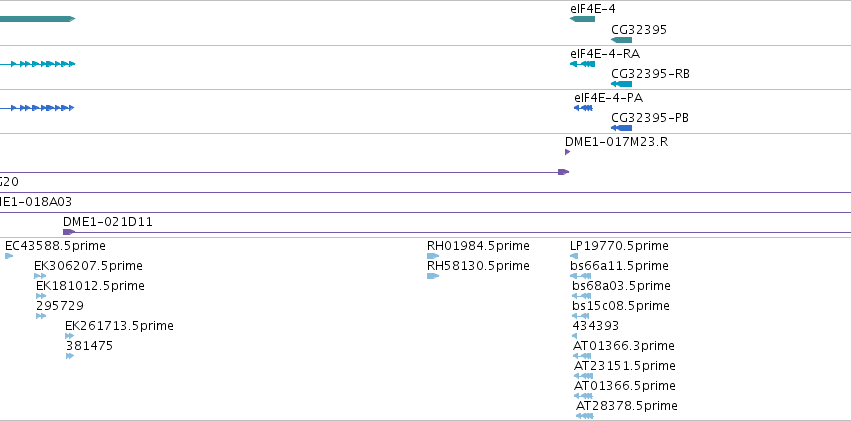Select the AT01366.5prime EST glyph
The width and height of the screenshot is (851, 421).
(583, 396)
